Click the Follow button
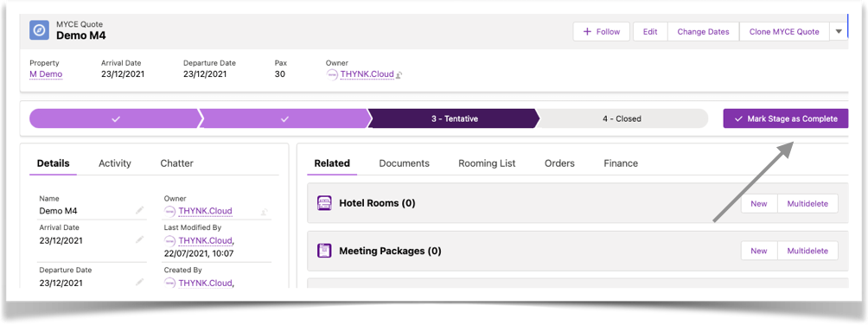This screenshot has height=325, width=868. pos(602,32)
